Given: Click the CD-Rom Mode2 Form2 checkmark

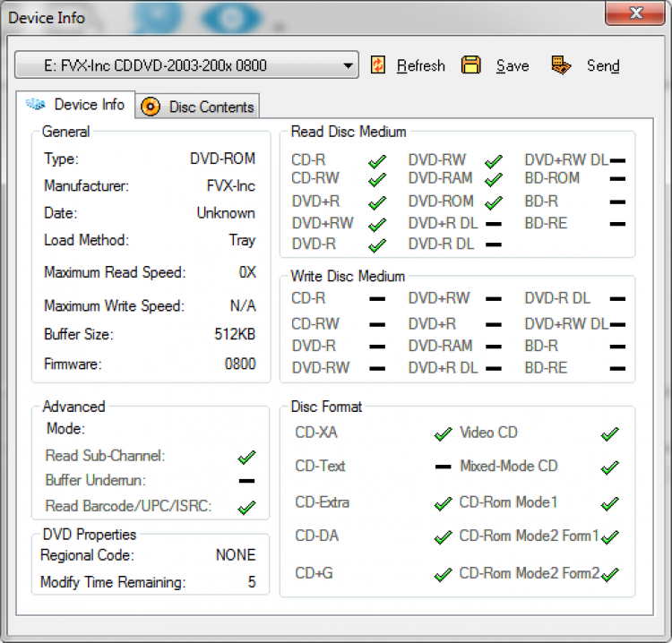Looking at the screenshot, I should pyautogui.click(x=610, y=575).
